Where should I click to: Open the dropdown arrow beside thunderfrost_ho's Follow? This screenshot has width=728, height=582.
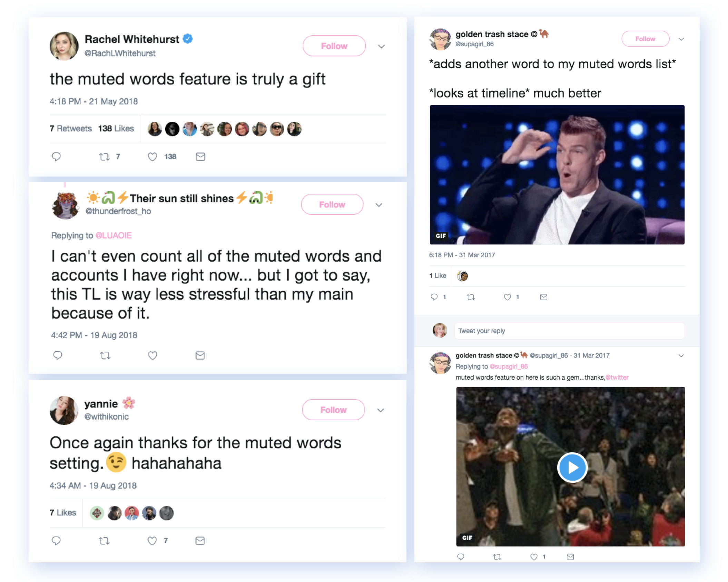(379, 205)
